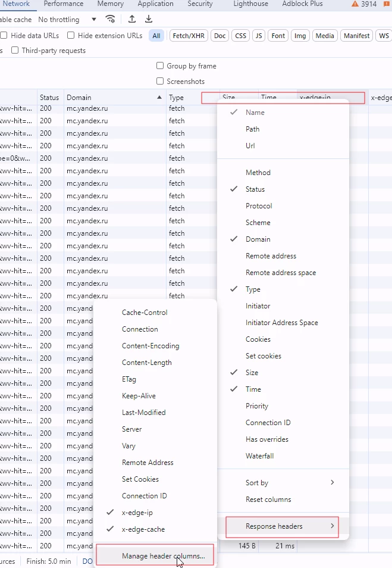Enable Has overrides column option
The image size is (392, 568).
click(283, 439)
